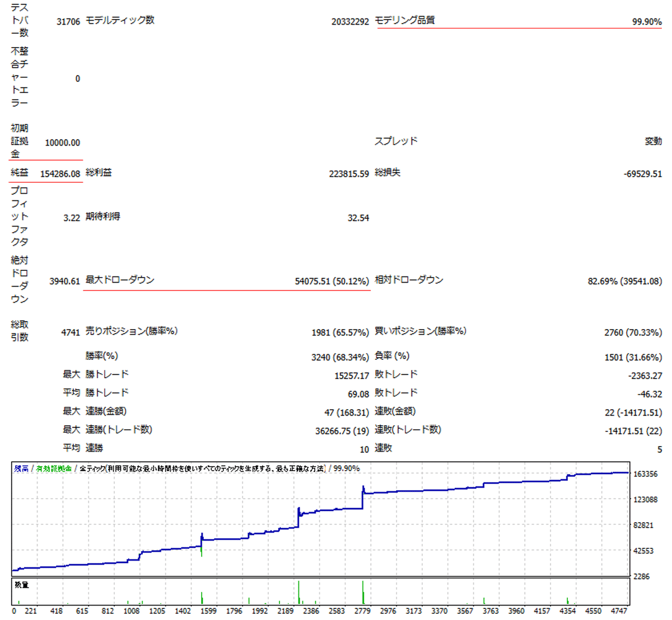The height and width of the screenshot is (620, 672).
Task: Click the underlined 純益 154286.08 value
Action: [x=60, y=173]
